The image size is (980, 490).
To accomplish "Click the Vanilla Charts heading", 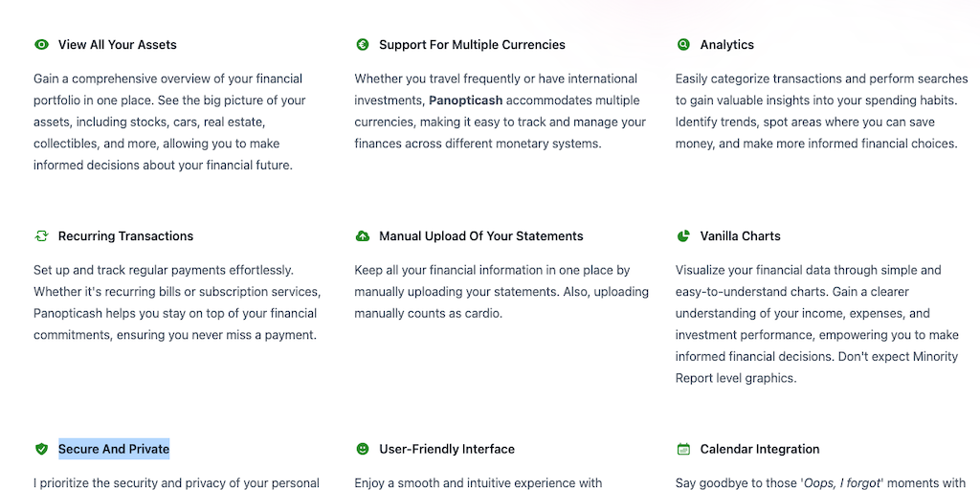I will click(x=740, y=236).
